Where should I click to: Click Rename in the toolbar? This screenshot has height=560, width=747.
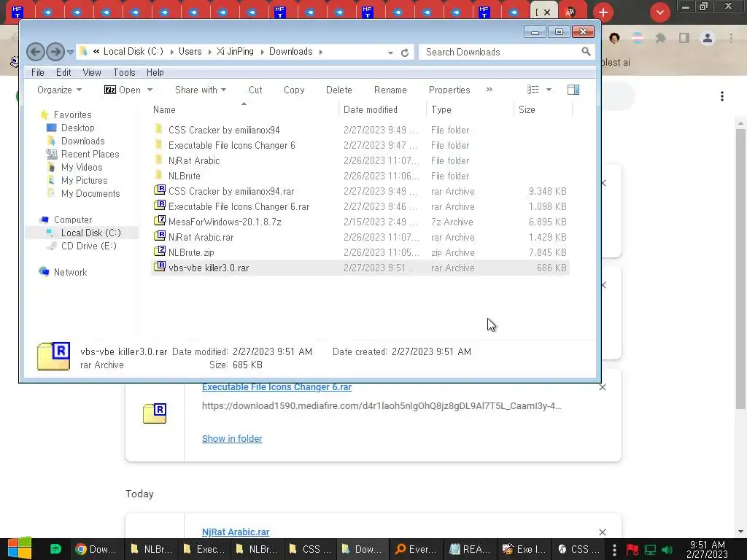click(x=390, y=90)
